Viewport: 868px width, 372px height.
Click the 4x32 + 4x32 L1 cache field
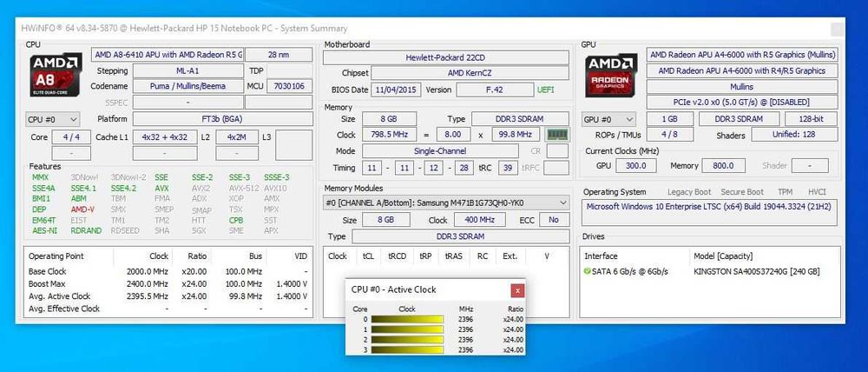point(165,137)
